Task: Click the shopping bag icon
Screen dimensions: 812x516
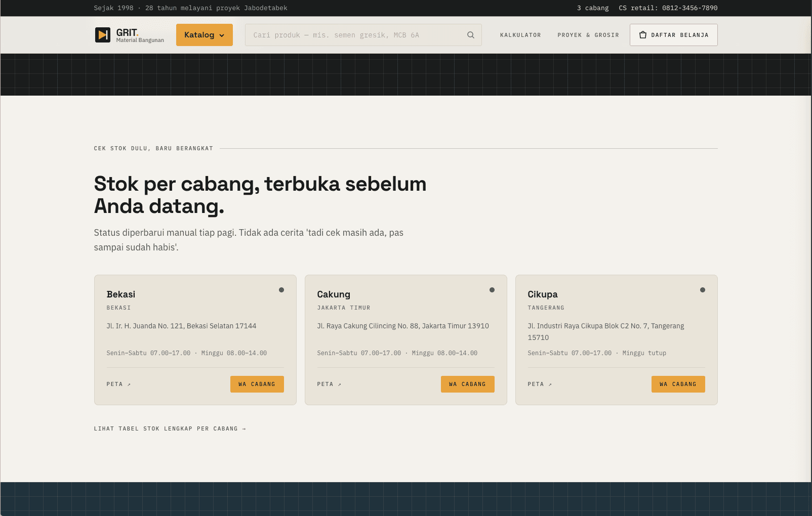Action: click(643, 35)
